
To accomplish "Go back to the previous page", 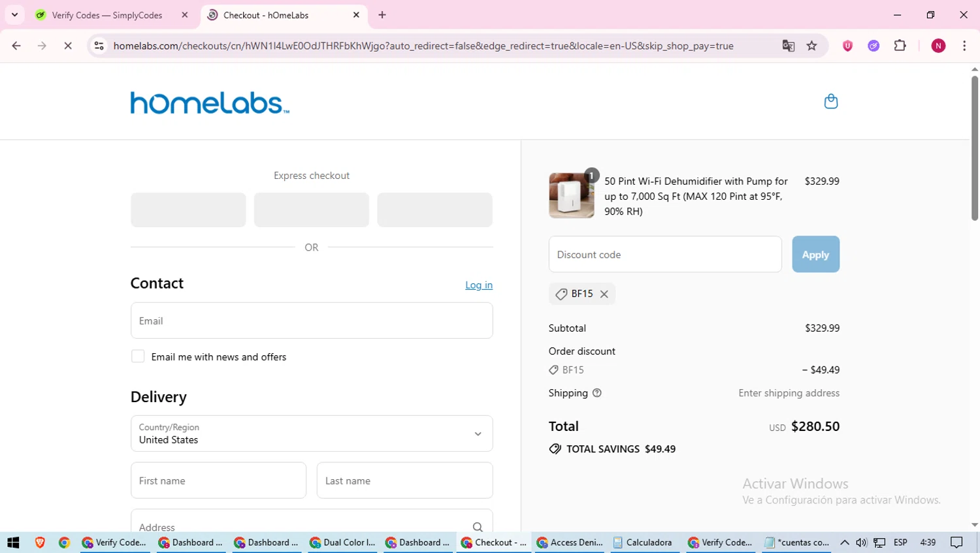I will (x=16, y=46).
